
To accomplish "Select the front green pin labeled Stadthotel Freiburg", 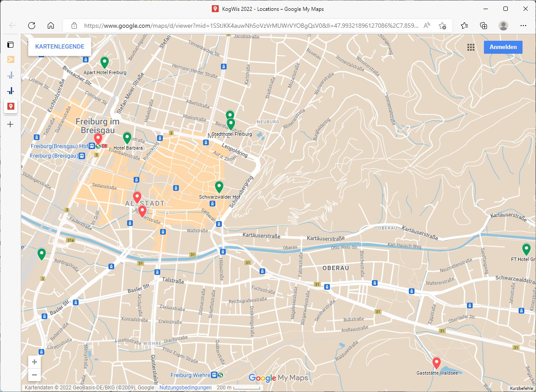I will [231, 124].
